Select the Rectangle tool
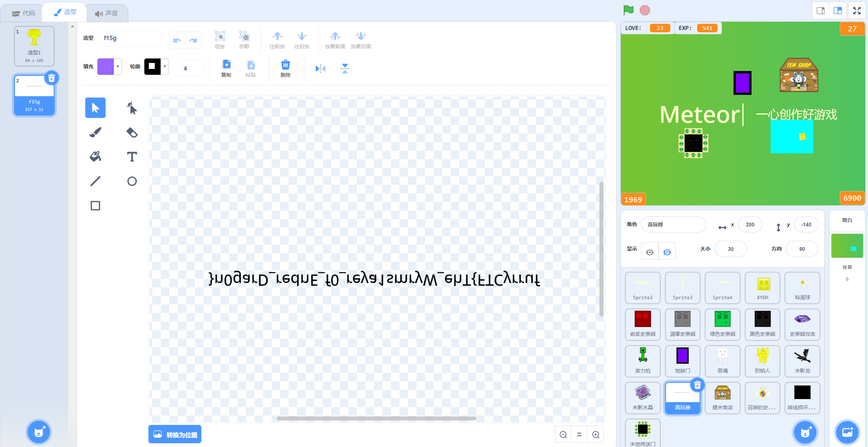The width and height of the screenshot is (868, 447). click(95, 206)
